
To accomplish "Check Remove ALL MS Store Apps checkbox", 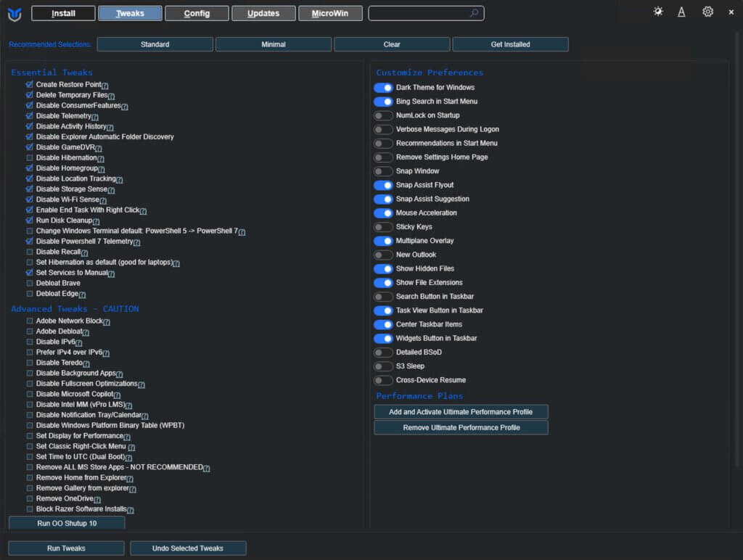I will point(29,467).
